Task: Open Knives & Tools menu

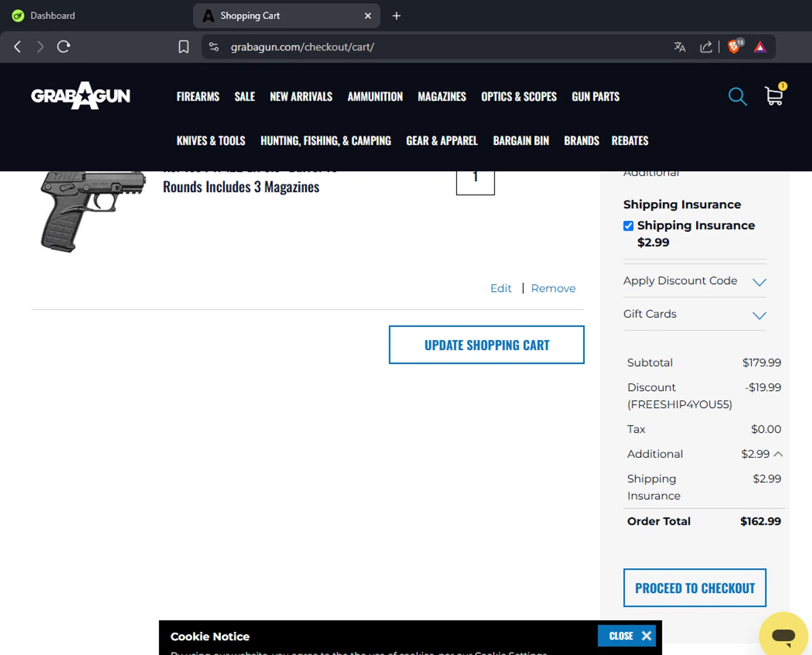Action: pos(211,141)
